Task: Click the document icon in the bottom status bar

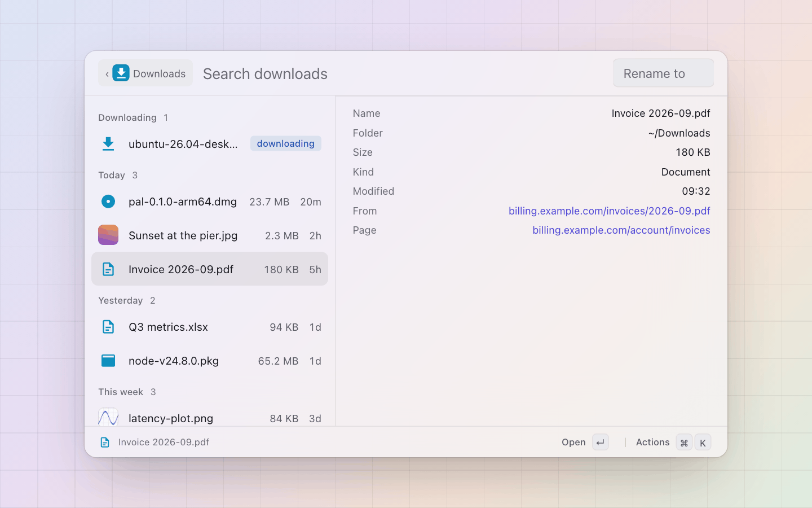Action: 105,443
